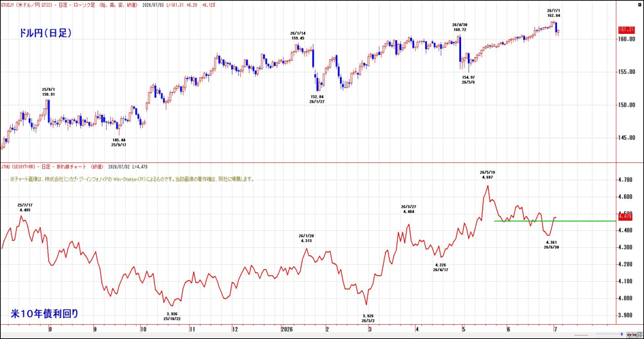Click the green horizontal support line
This screenshot has width=644, height=339.
(x=554, y=221)
